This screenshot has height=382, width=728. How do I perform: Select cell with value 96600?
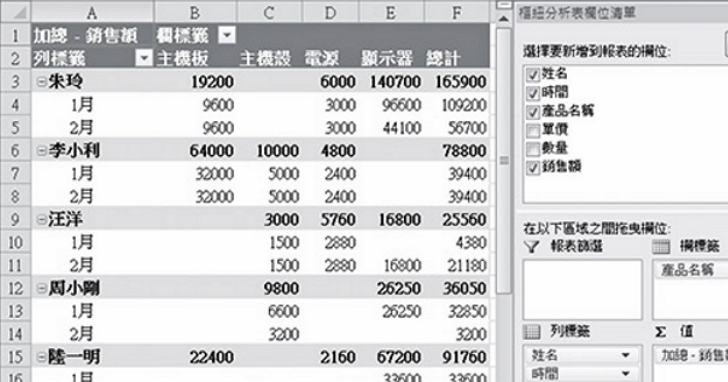391,105
